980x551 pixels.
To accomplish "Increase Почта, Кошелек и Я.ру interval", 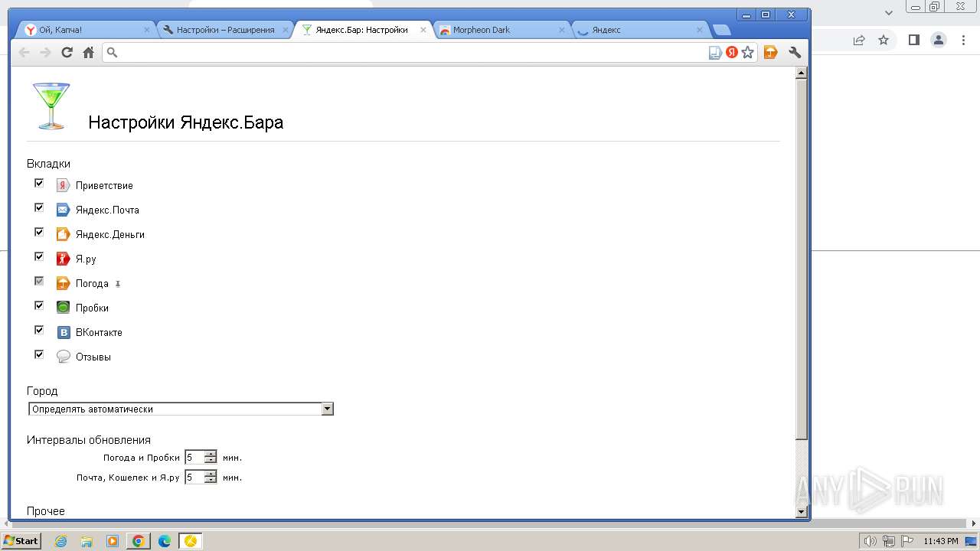I will click(x=211, y=474).
